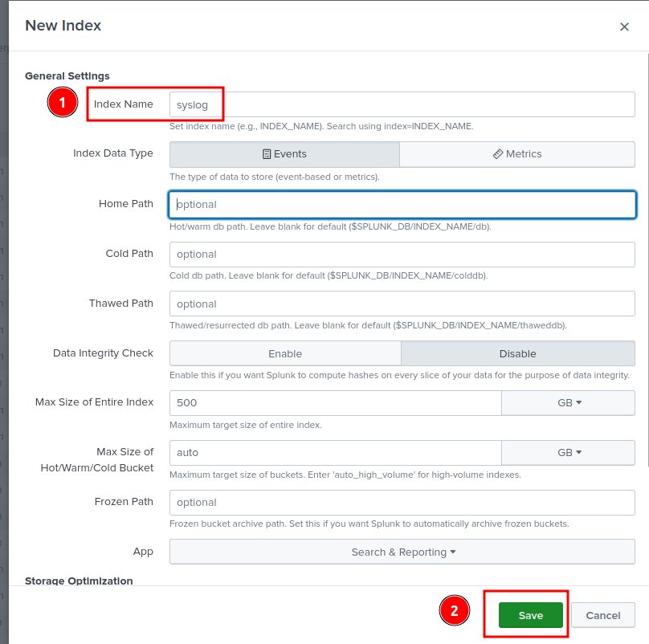
Task: Click the bucket max size 'auto' field
Action: tap(335, 453)
